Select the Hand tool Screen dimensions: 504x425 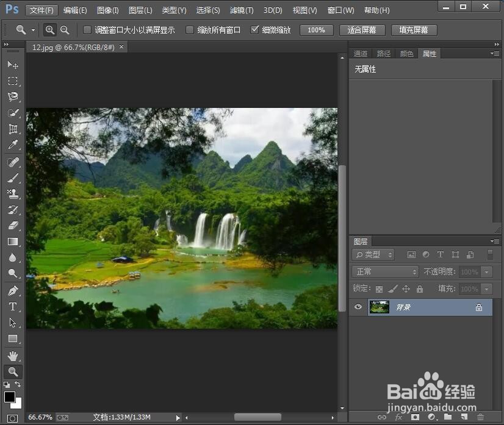click(x=13, y=356)
